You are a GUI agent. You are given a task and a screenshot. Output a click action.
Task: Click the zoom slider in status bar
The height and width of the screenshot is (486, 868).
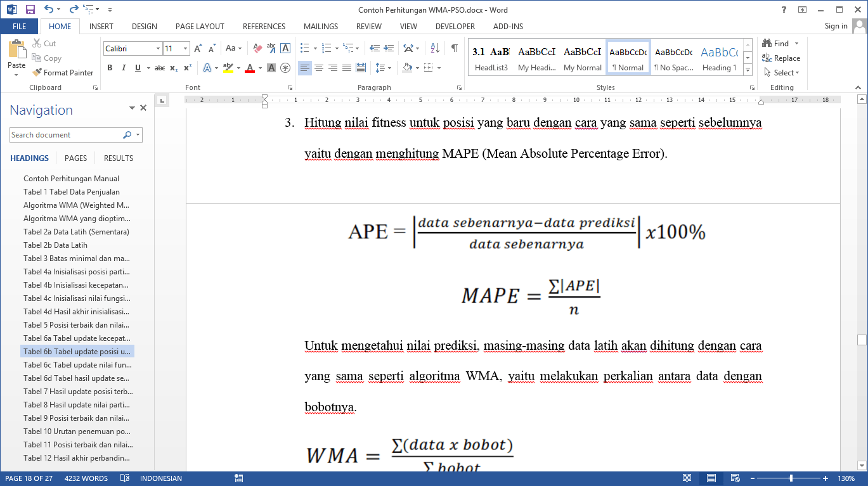791,478
